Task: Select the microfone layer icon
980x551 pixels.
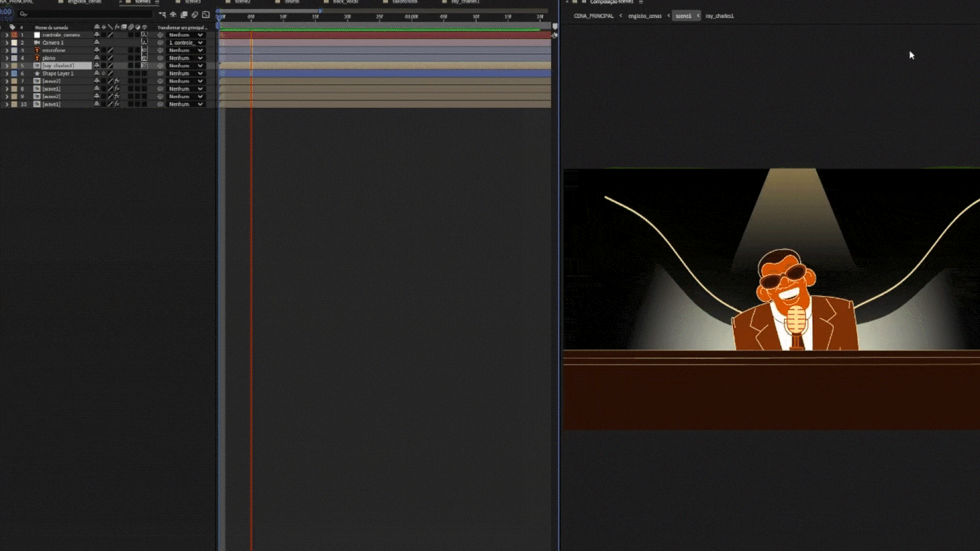Action: (37, 50)
